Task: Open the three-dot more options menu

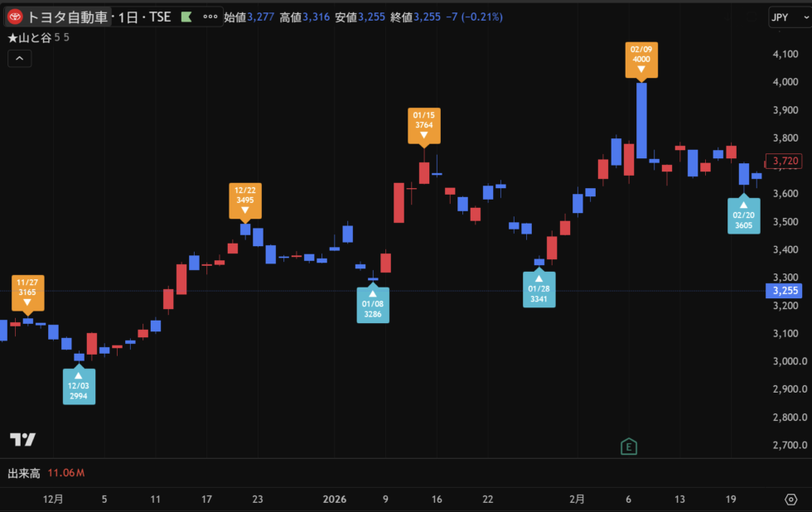Action: 210,17
